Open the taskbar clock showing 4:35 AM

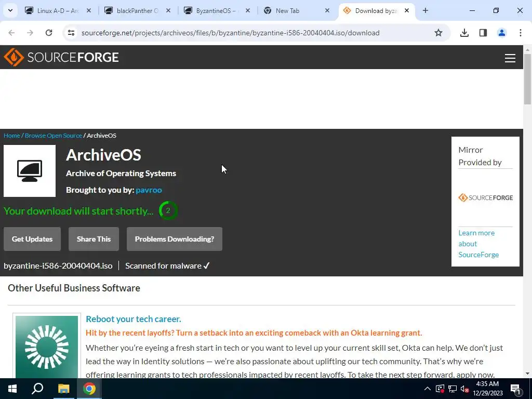coord(487,389)
